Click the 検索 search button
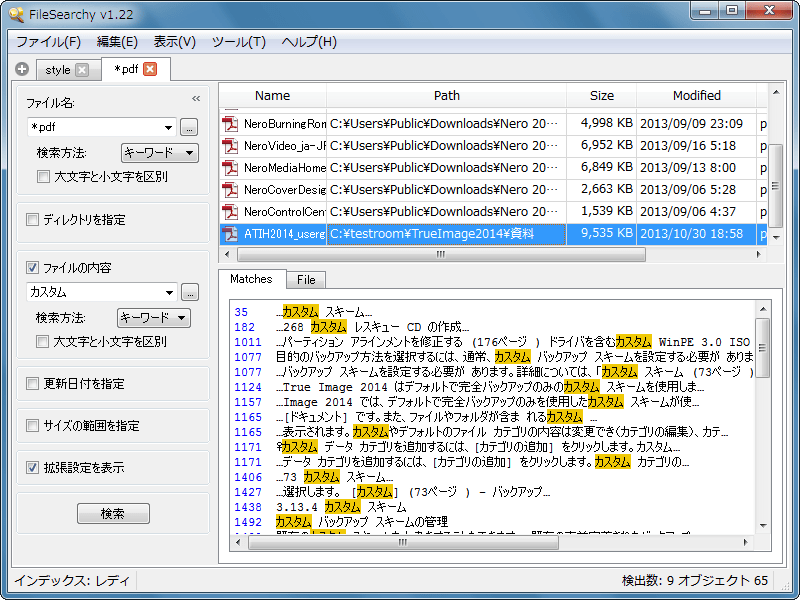The width and height of the screenshot is (800, 600). (x=113, y=513)
